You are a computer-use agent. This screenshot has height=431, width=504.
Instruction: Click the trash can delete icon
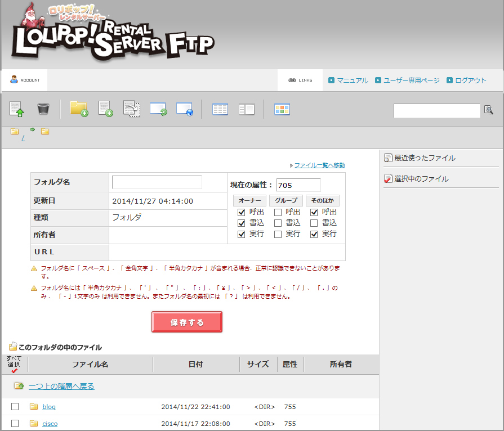tap(43, 109)
